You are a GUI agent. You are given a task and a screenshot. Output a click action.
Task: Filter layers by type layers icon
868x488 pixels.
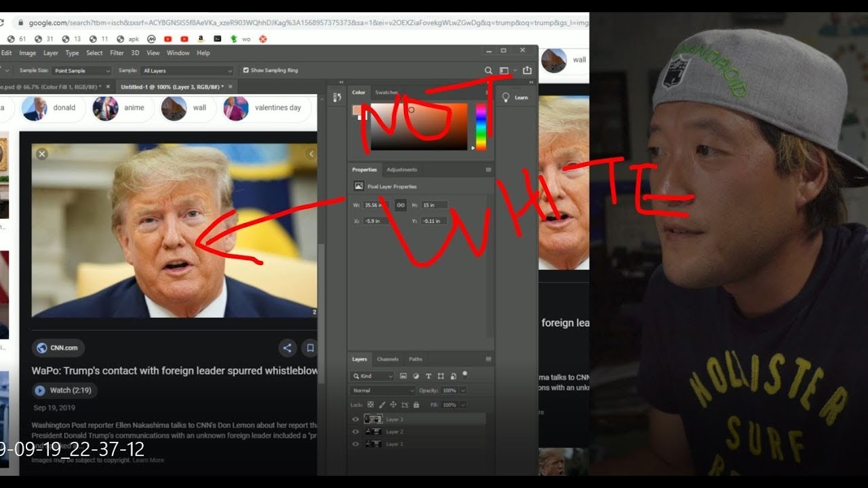[429, 376]
